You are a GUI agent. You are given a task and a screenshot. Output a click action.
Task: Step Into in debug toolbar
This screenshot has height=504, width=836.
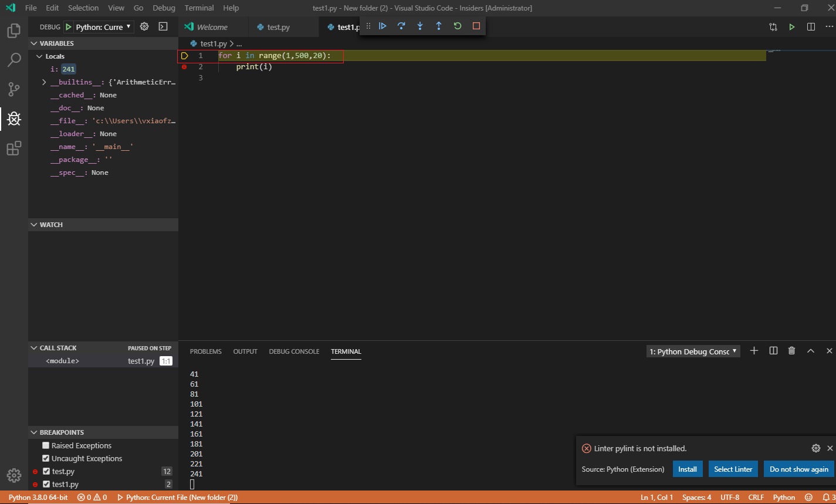(x=420, y=26)
